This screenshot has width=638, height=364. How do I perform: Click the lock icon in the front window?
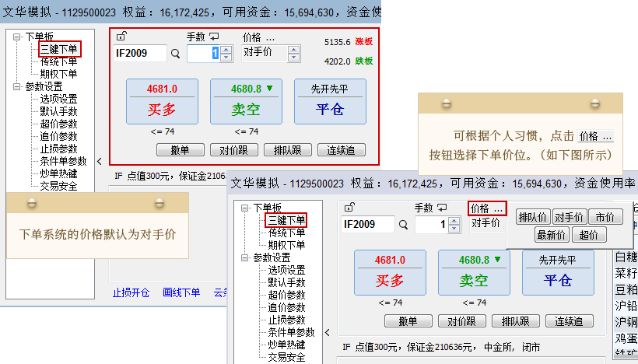[349, 208]
